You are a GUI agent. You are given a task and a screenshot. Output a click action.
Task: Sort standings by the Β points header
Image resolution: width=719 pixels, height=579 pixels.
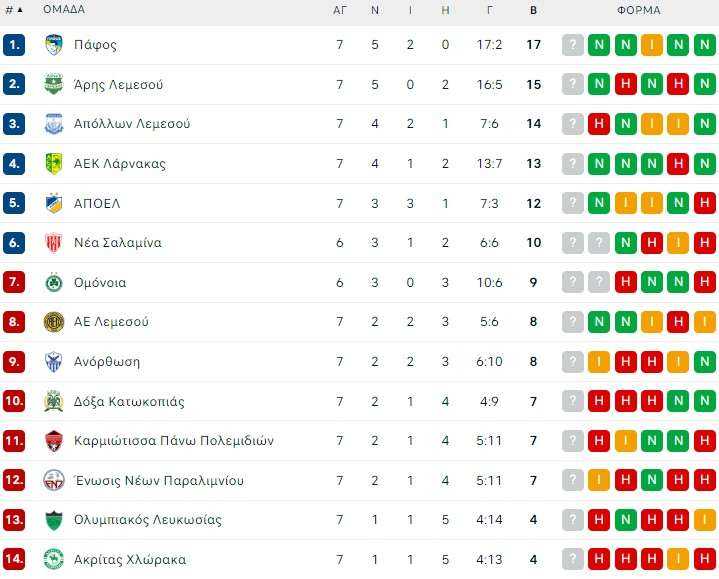(533, 10)
